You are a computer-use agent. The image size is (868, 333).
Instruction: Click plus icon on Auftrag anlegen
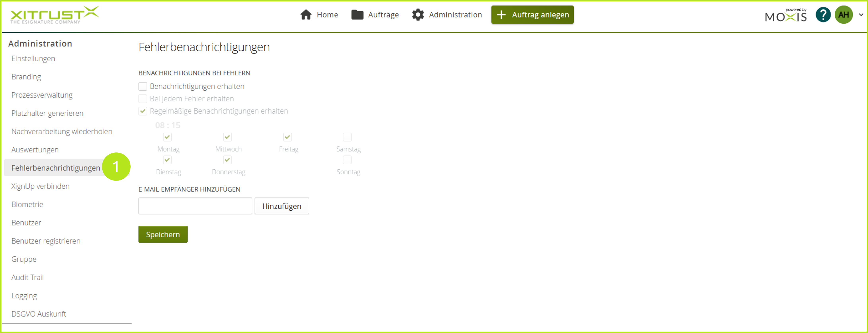pos(501,15)
